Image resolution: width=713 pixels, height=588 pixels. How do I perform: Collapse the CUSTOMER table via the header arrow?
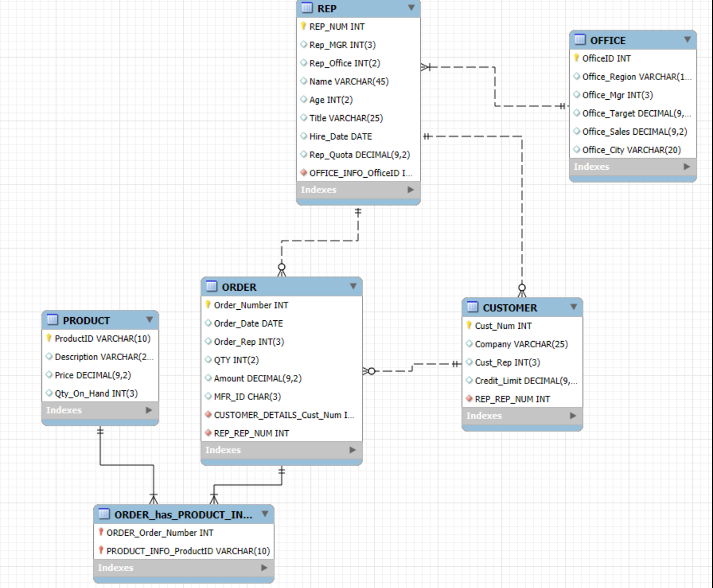574,307
